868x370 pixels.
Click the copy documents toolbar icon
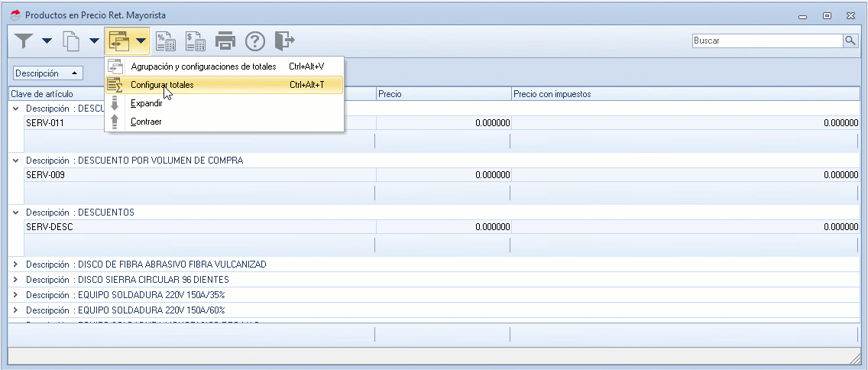(x=71, y=41)
